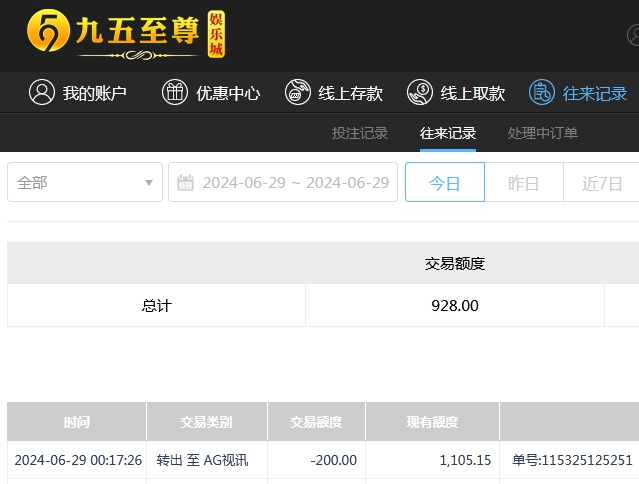639x484 pixels.
Task: Open 优惠中心 menu item
Action: click(228, 93)
